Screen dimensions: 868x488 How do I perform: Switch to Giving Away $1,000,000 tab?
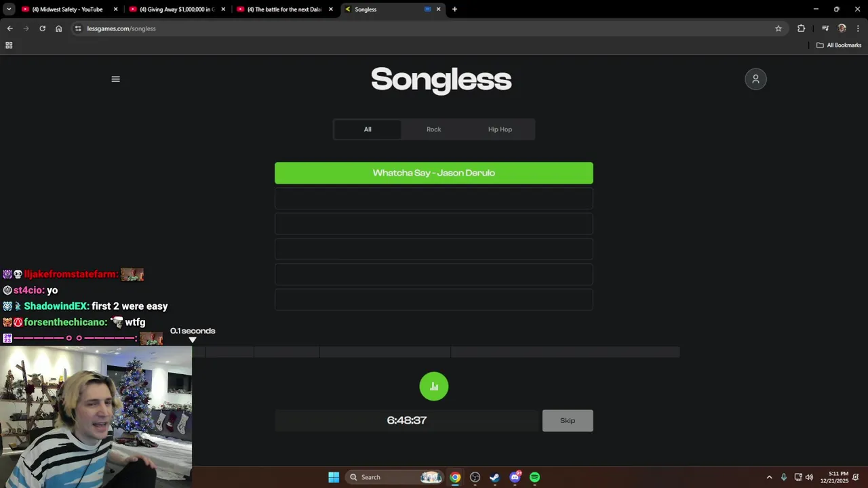(x=176, y=9)
